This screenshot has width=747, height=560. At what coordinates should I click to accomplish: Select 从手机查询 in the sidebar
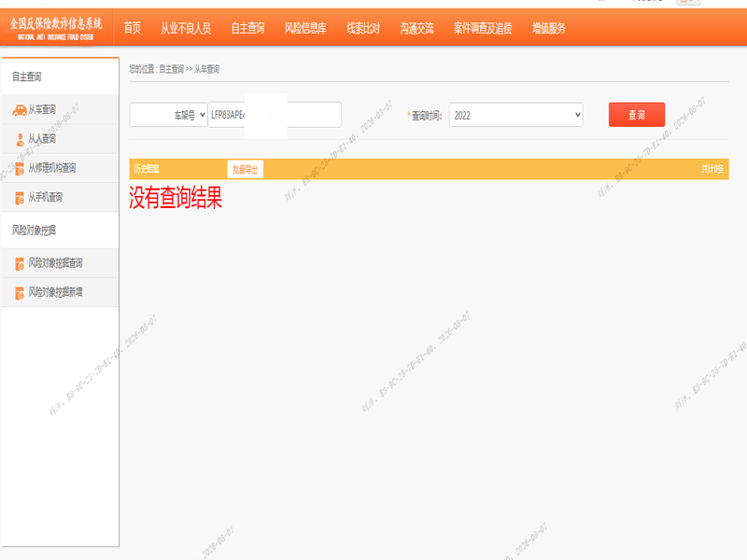(x=61, y=197)
